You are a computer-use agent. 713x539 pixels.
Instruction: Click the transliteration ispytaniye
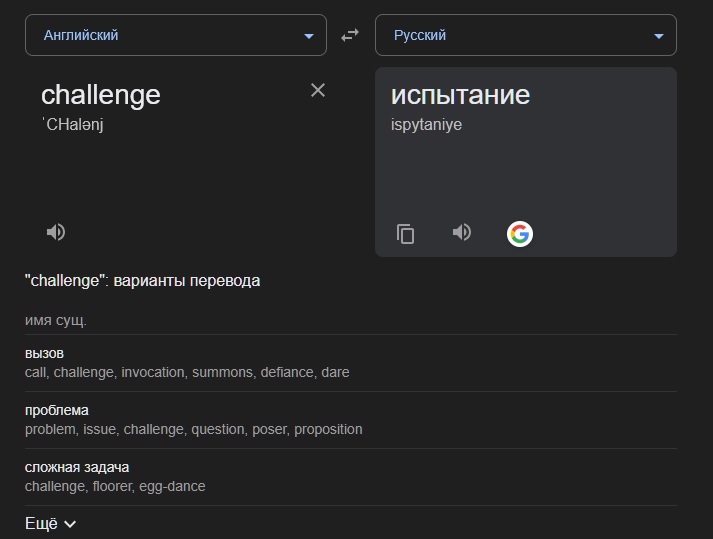click(x=427, y=125)
